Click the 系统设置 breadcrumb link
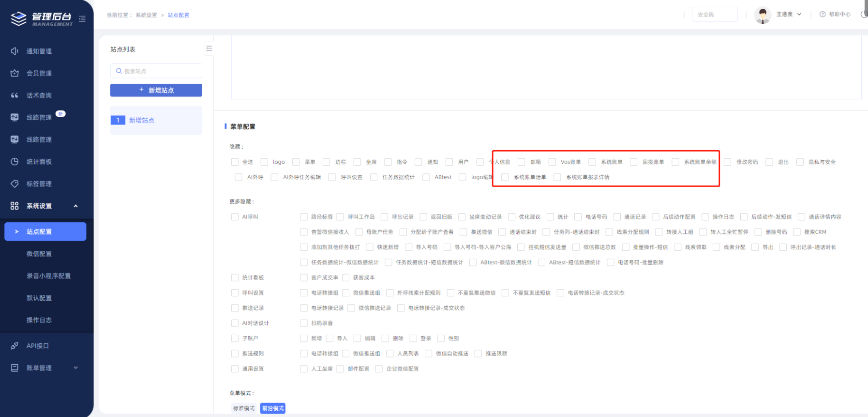This screenshot has height=417, width=868. tap(146, 15)
